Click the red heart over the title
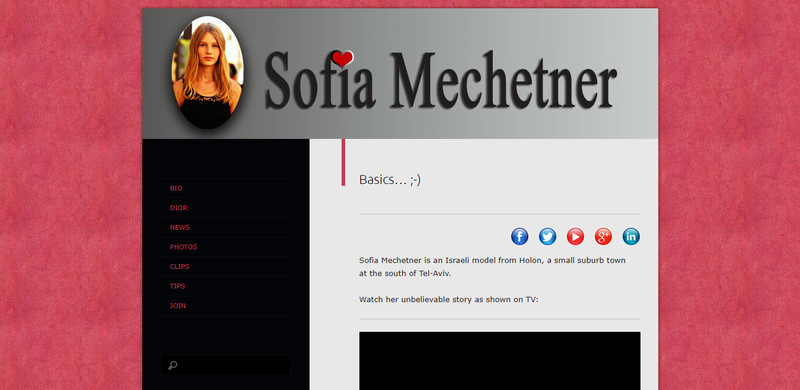Viewport: 800px width, 390px height. click(x=342, y=58)
